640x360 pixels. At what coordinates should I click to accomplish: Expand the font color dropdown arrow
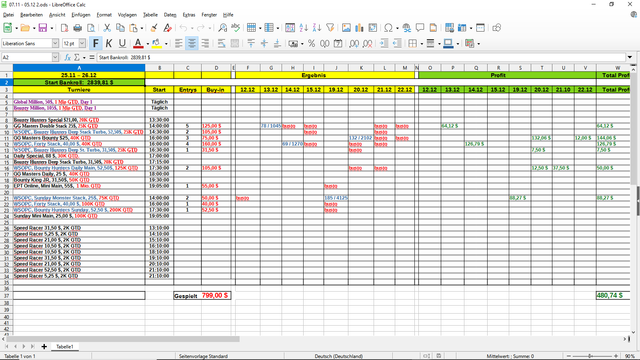148,44
